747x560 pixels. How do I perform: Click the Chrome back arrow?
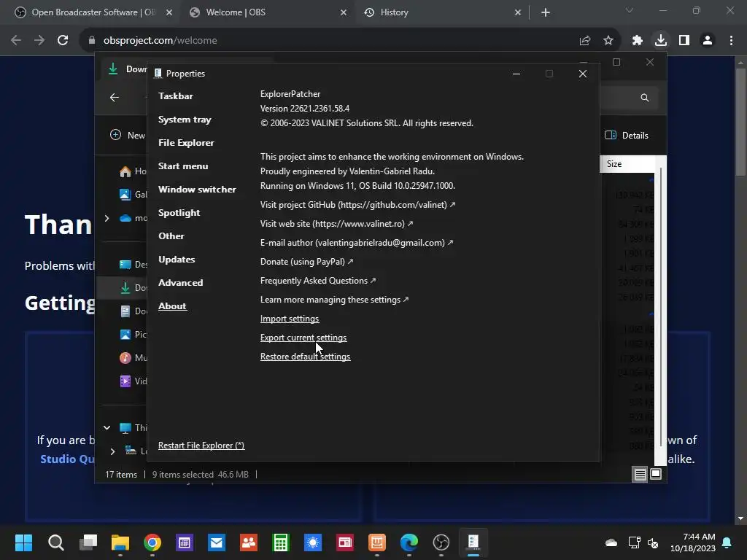[16, 41]
